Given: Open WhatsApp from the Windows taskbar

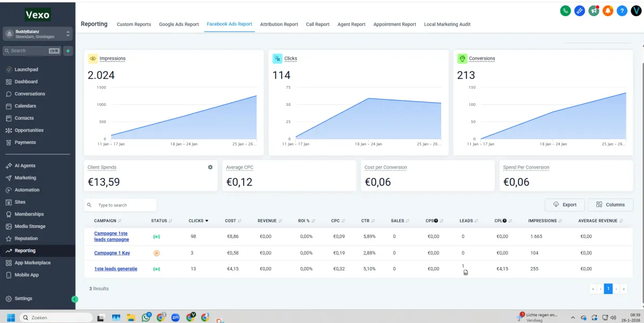Looking at the screenshot, I should (x=145, y=317).
